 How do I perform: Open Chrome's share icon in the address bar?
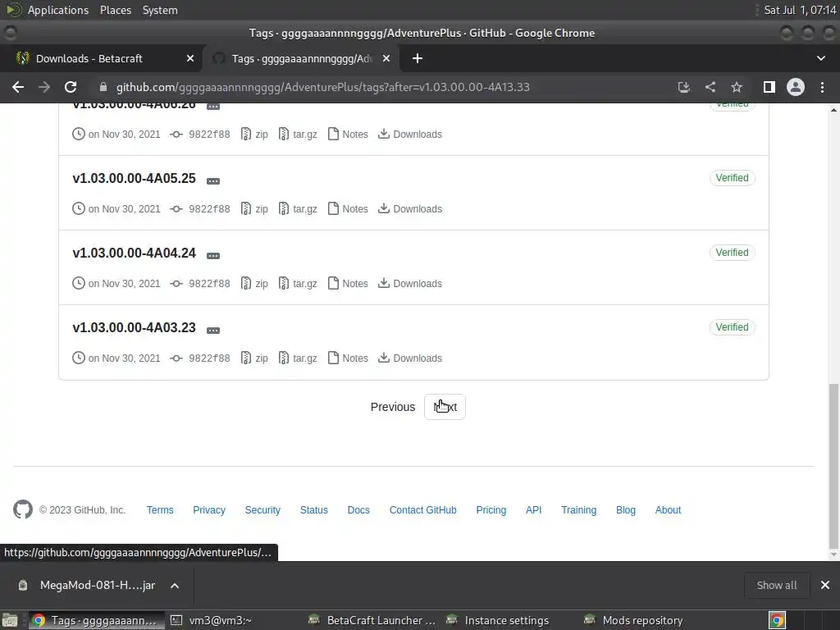pos(710,87)
